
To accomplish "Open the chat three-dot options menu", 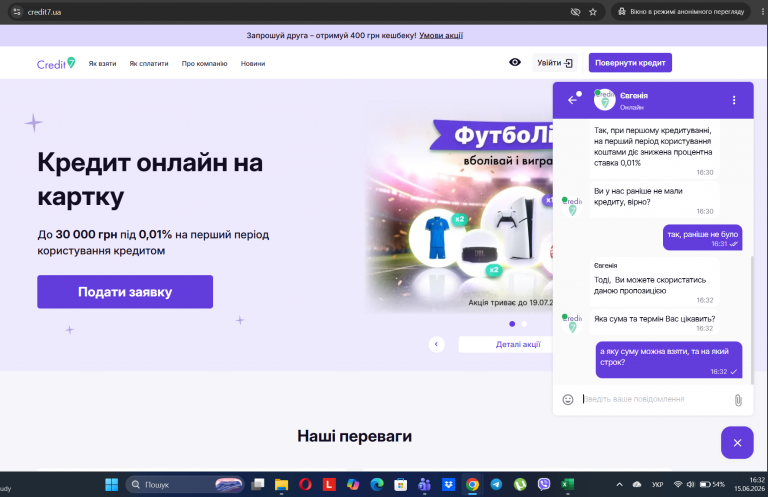I will [x=734, y=100].
